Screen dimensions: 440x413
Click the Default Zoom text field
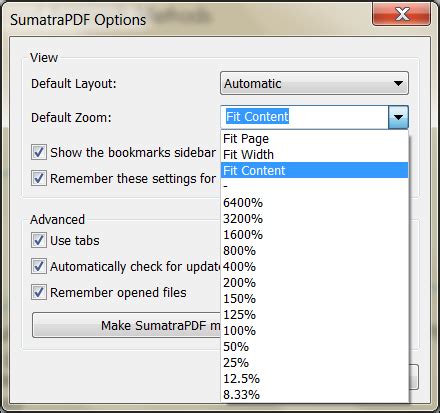[x=304, y=117]
